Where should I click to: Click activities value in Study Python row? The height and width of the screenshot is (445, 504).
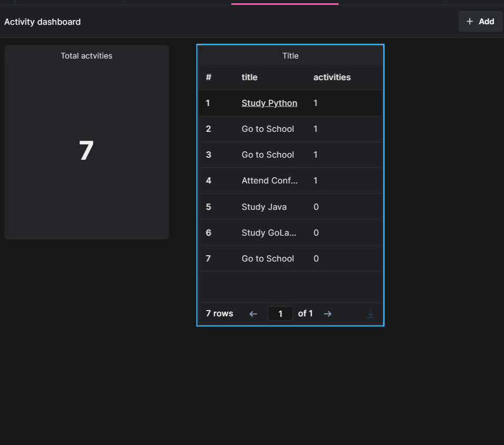click(315, 103)
